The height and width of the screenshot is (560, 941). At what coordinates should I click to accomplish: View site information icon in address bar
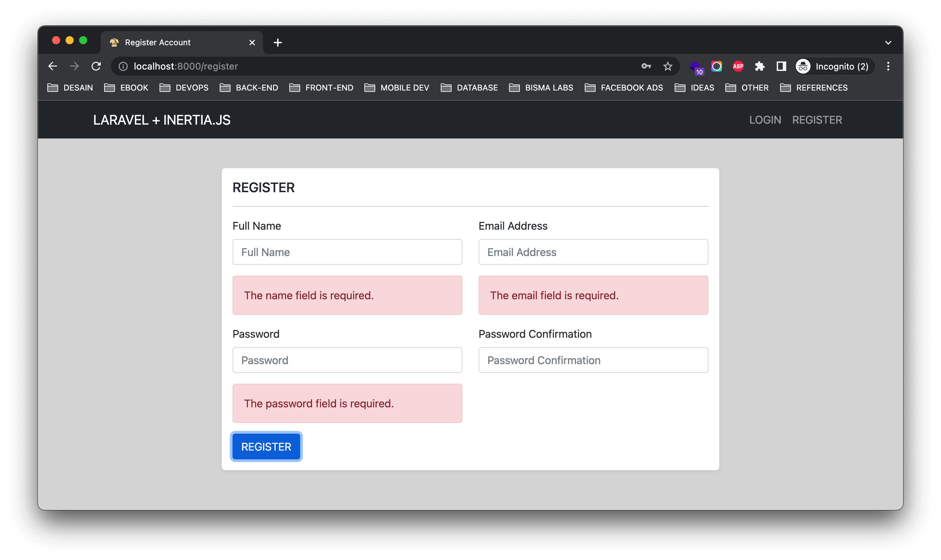pos(123,67)
